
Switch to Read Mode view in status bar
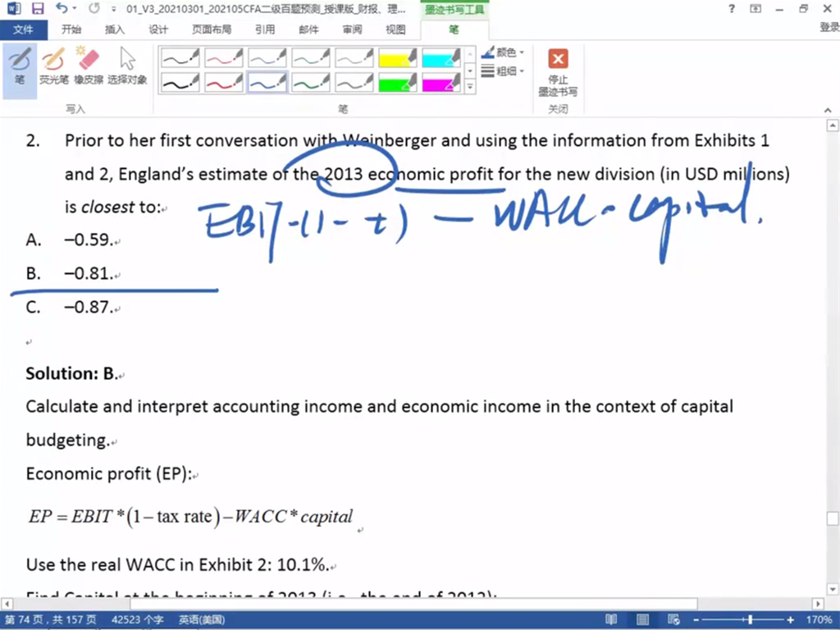[x=611, y=619]
